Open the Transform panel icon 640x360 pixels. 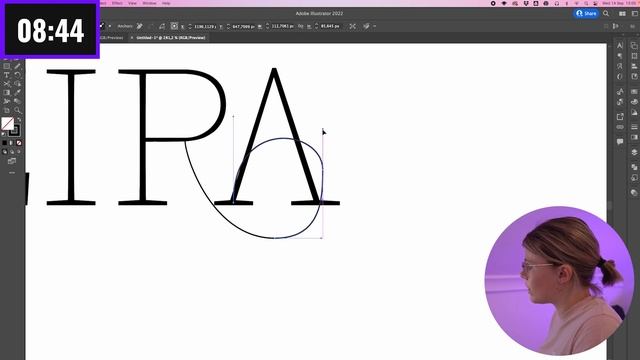click(x=634, y=56)
